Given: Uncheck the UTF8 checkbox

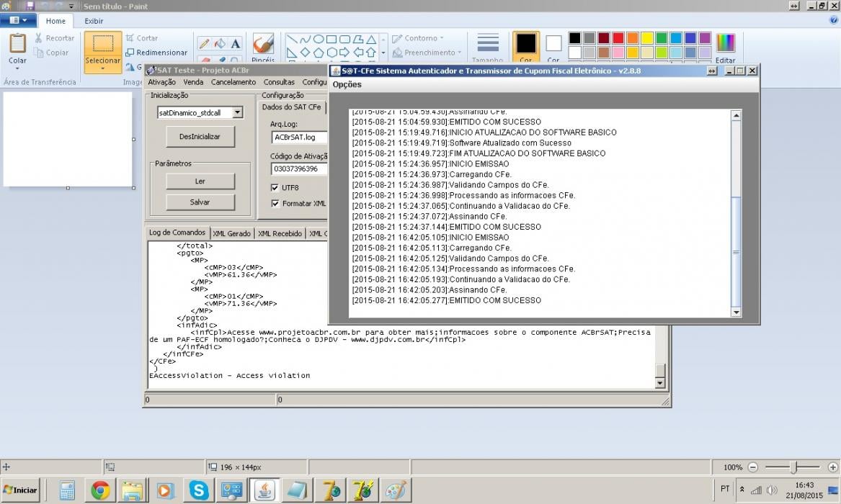Looking at the screenshot, I should (275, 187).
